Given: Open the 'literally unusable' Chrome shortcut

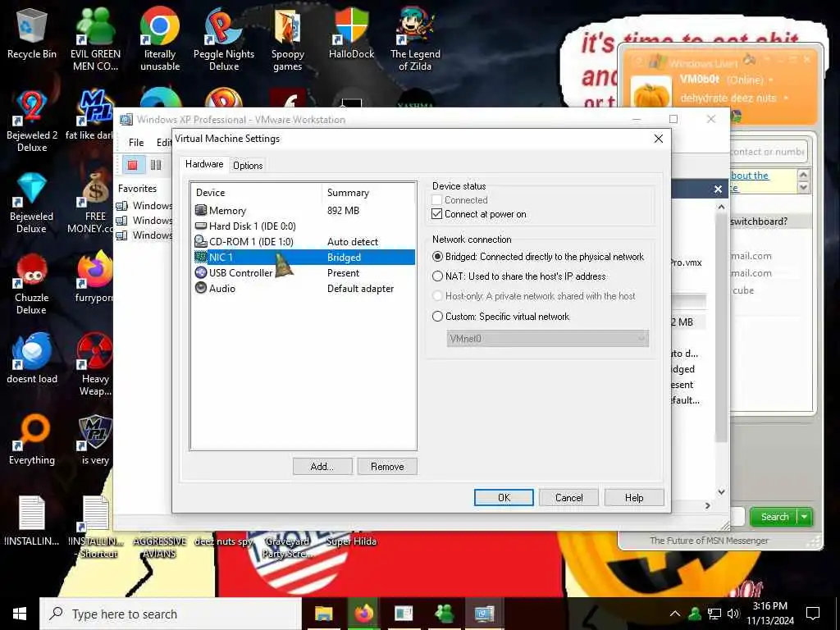Looking at the screenshot, I should pos(160,39).
